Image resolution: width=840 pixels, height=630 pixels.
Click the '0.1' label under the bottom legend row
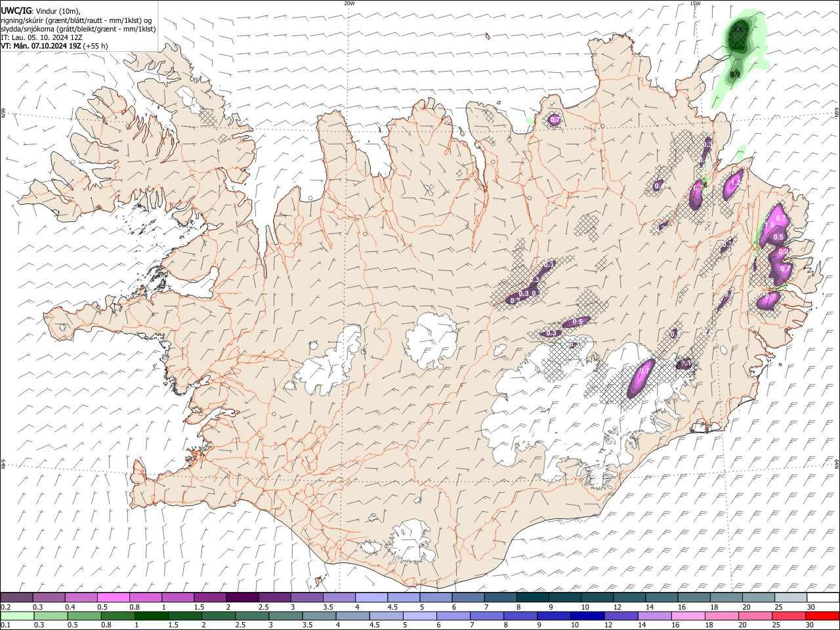click(5, 625)
